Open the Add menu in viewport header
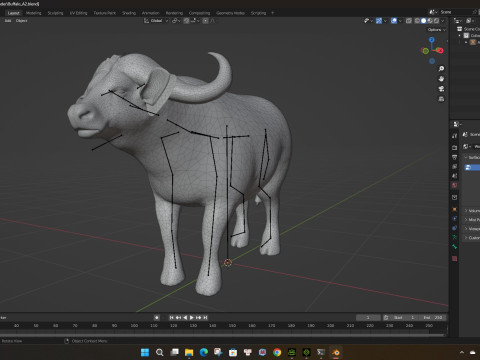The image size is (480, 360). (8, 21)
